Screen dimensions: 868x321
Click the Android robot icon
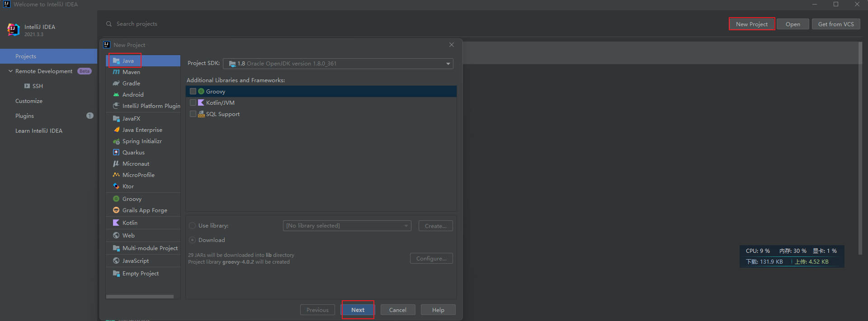point(116,95)
